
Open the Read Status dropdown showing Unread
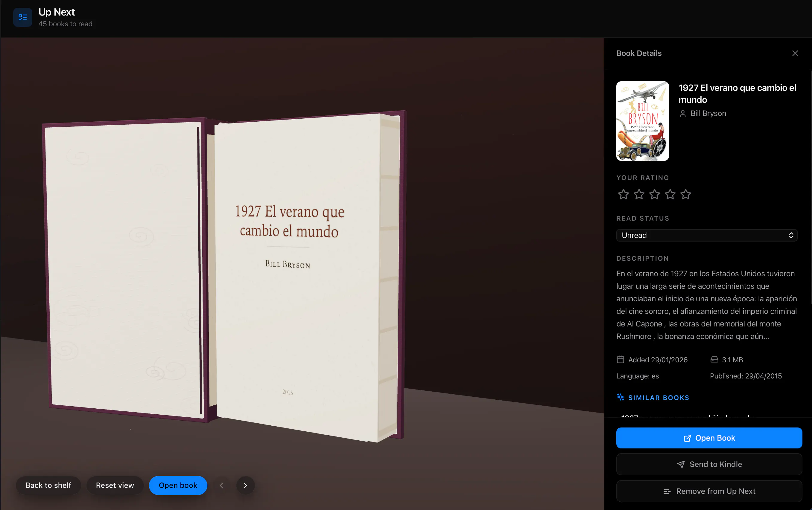click(x=706, y=235)
